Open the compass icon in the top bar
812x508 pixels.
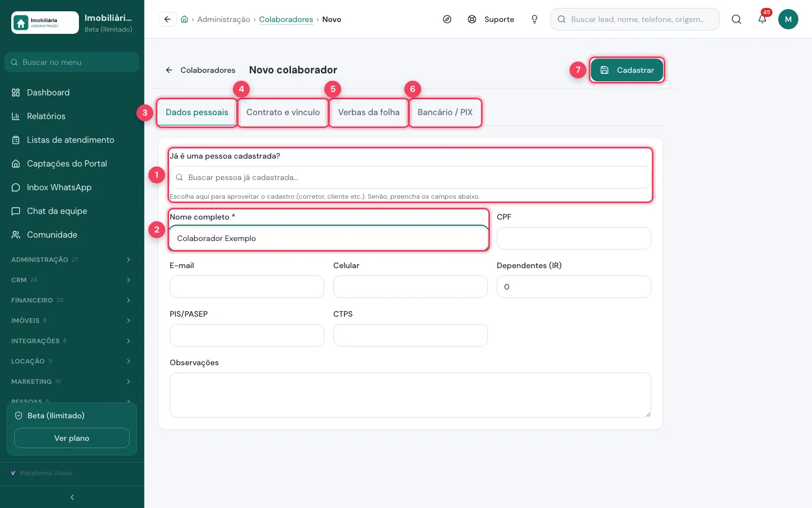tap(447, 19)
